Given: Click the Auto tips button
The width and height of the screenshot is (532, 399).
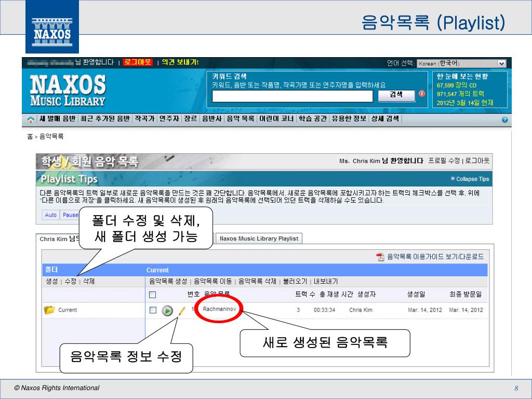Looking at the screenshot, I should click(x=50, y=215).
